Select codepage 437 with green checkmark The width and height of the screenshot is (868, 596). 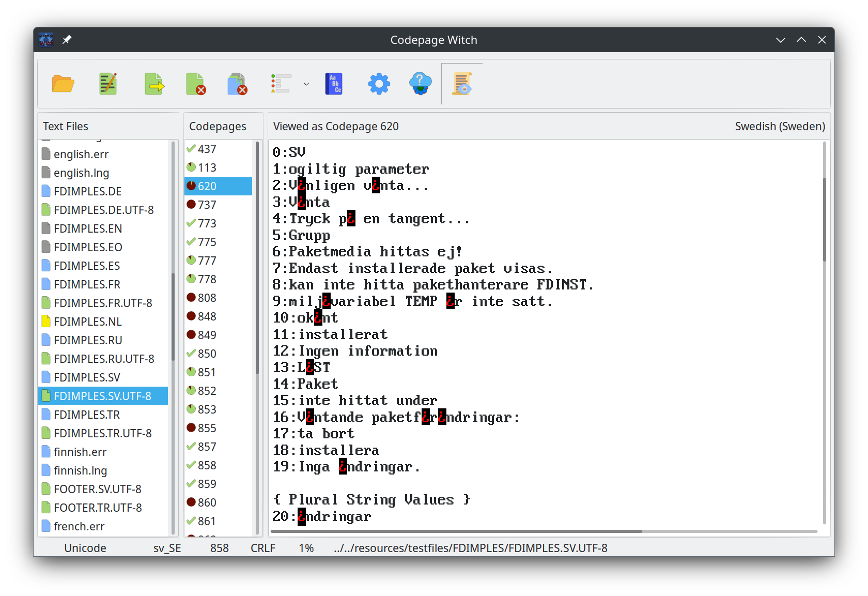(x=207, y=149)
